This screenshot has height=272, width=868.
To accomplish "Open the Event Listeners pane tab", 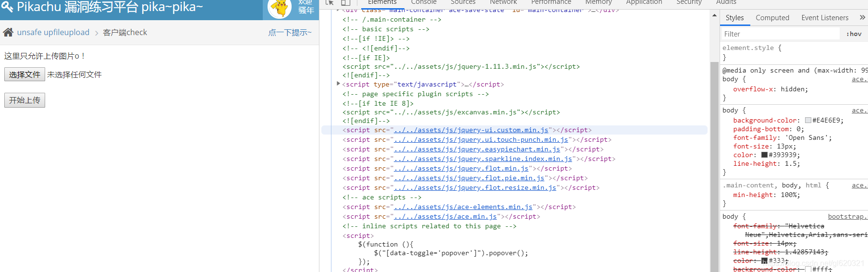I will 825,17.
